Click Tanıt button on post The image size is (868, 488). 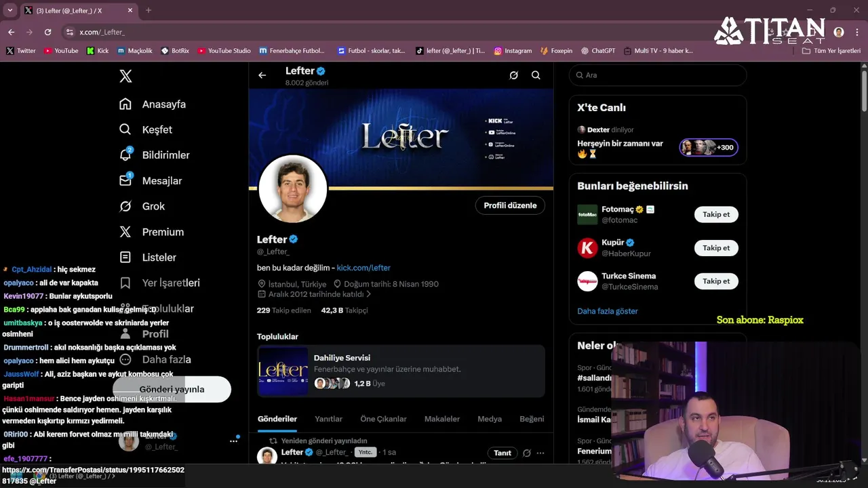502,453
